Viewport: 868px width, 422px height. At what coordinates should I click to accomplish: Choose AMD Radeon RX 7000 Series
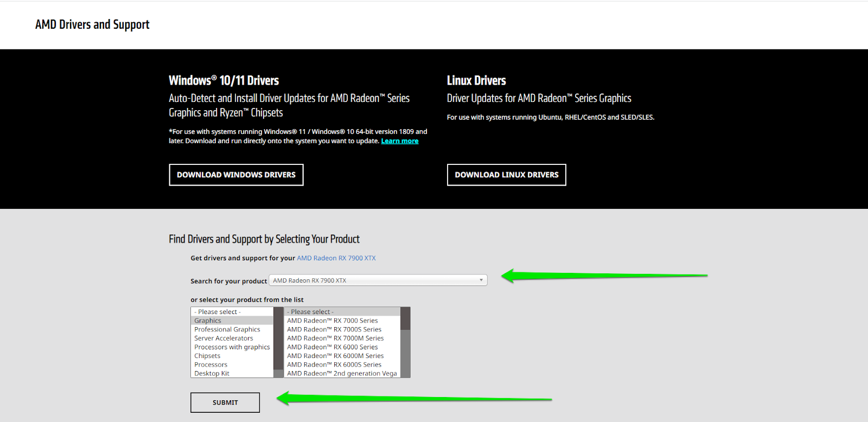[332, 321]
